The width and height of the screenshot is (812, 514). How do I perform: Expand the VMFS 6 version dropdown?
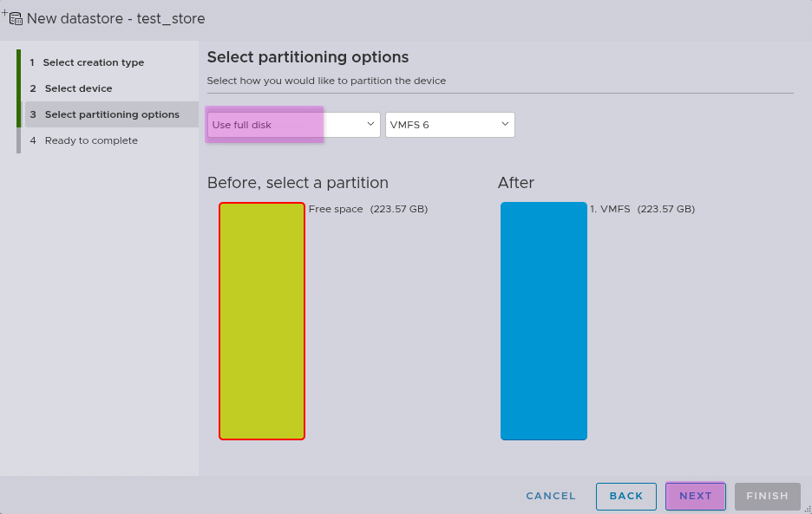coord(449,125)
